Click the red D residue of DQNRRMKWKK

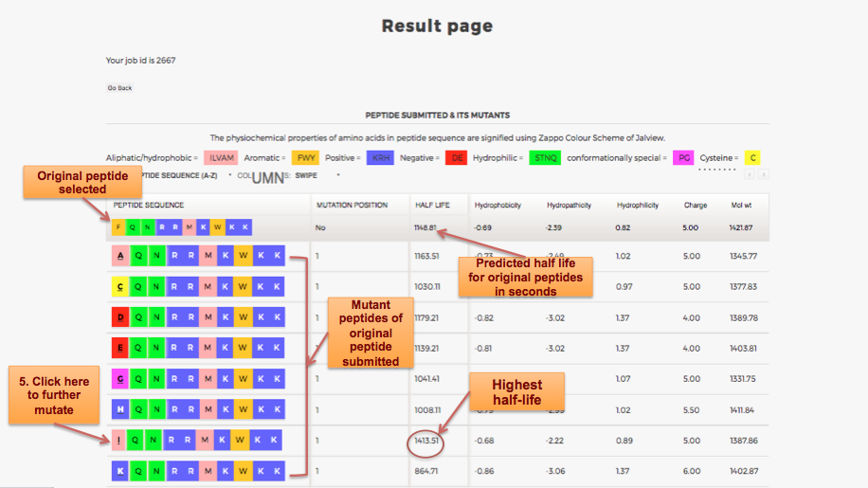tap(120, 318)
